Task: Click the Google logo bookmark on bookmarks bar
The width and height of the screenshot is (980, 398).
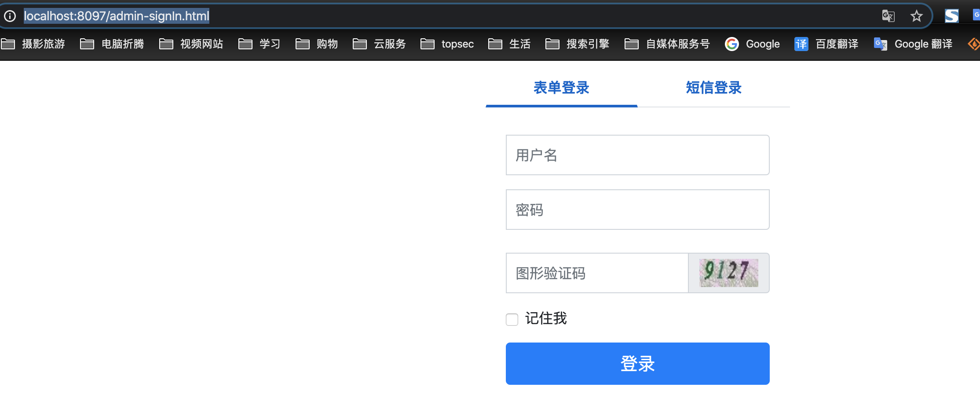Action: (732, 44)
